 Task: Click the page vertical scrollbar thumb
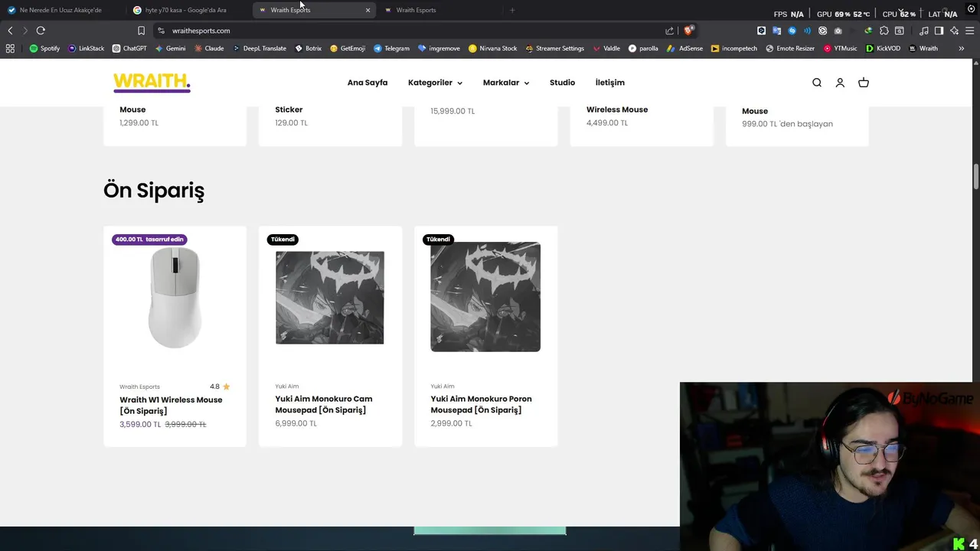[976, 176]
